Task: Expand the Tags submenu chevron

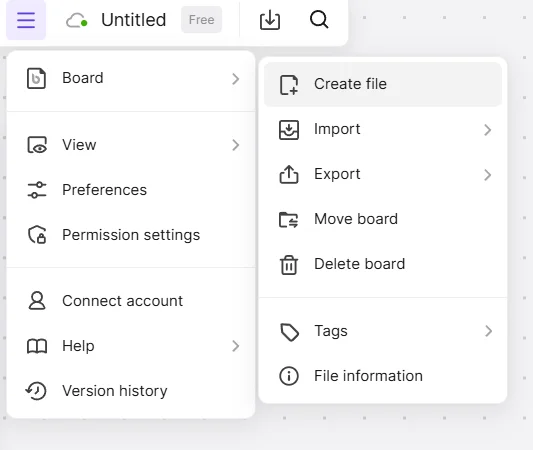Action: 488,331
